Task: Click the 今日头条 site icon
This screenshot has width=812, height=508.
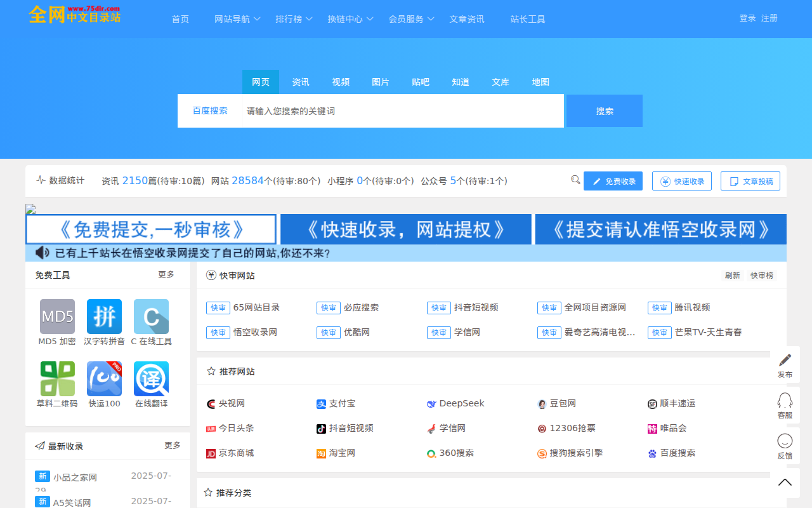Action: [211, 429]
